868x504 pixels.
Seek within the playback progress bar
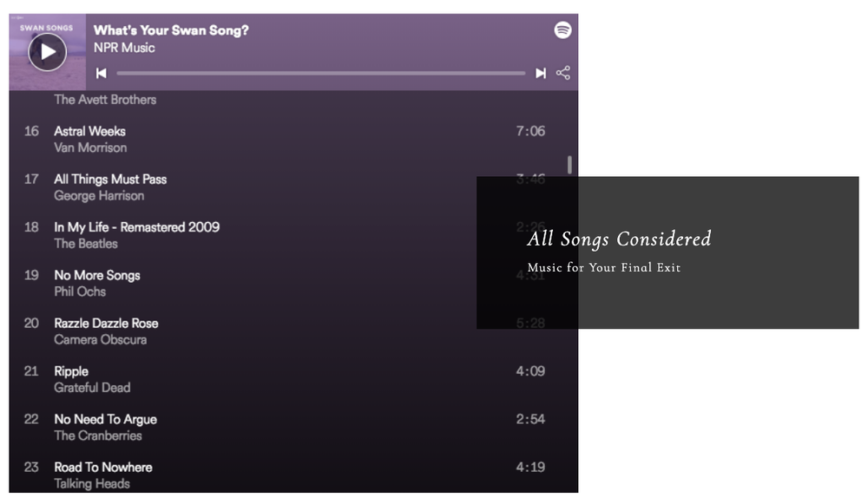tap(321, 73)
